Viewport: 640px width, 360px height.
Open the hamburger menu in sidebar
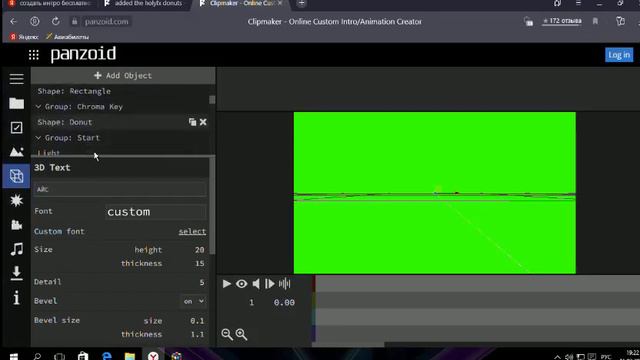pyautogui.click(x=16, y=79)
